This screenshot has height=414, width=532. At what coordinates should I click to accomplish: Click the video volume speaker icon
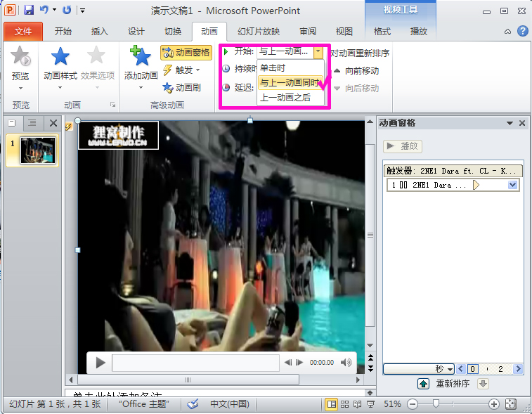(x=346, y=363)
